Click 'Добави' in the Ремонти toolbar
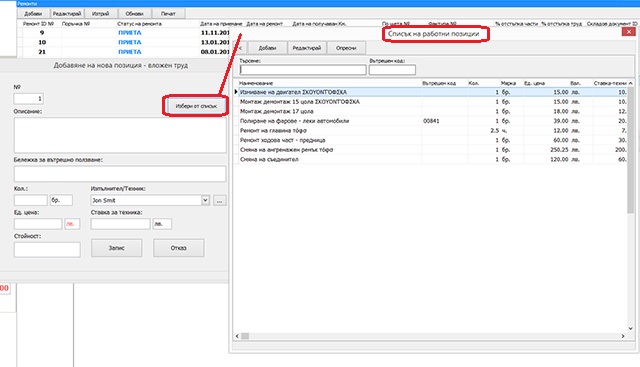 pos(33,13)
